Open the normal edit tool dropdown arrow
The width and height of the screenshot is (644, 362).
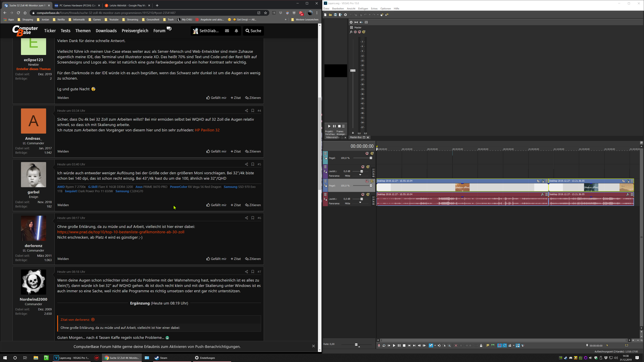point(435,346)
